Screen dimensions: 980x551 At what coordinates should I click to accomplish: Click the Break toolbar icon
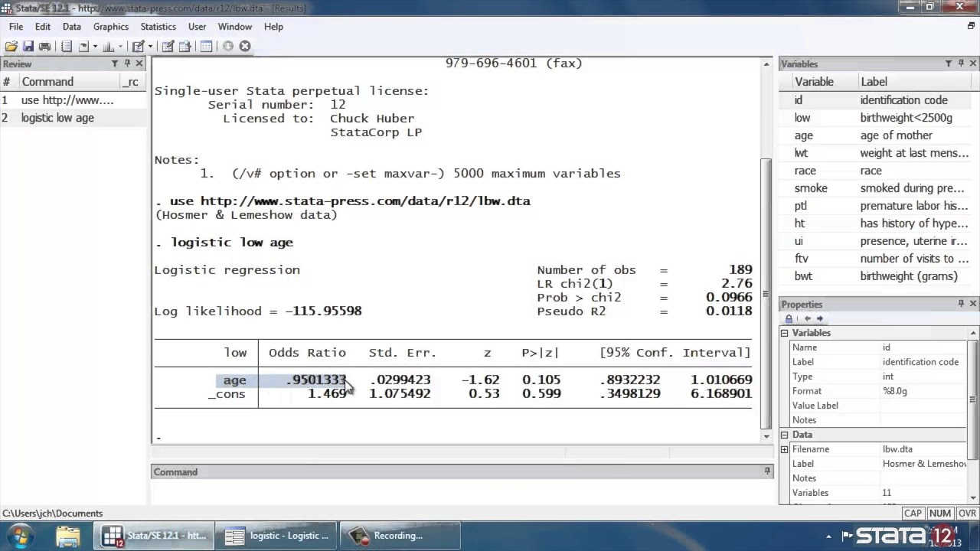245,47
